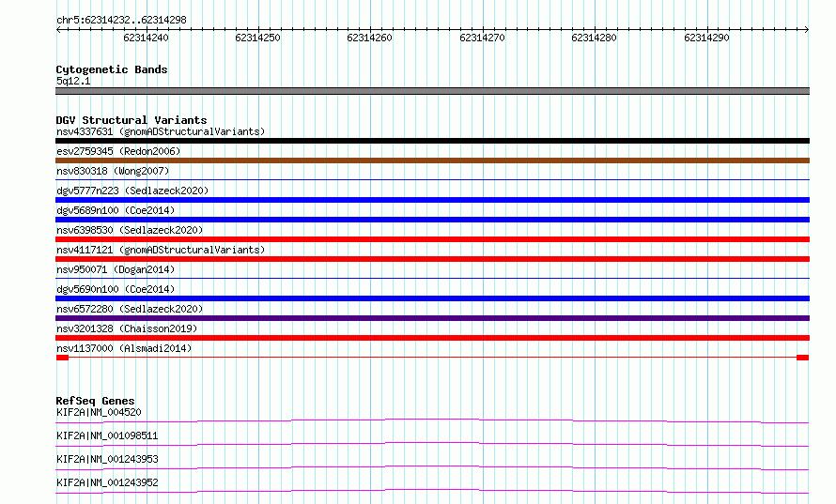Select variant nsv4117121 (gnomADStructuralVariants) label
Screen dimensions: 836x504
point(161,250)
